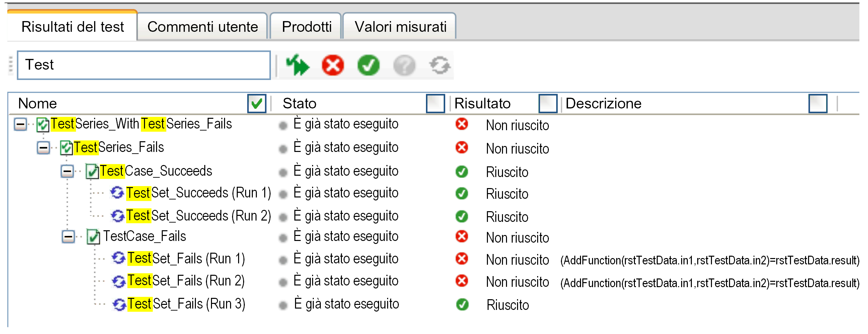The width and height of the screenshot is (868, 334).
Task: Toggle the green passed-tests filter icon
Action: pyautogui.click(x=368, y=65)
